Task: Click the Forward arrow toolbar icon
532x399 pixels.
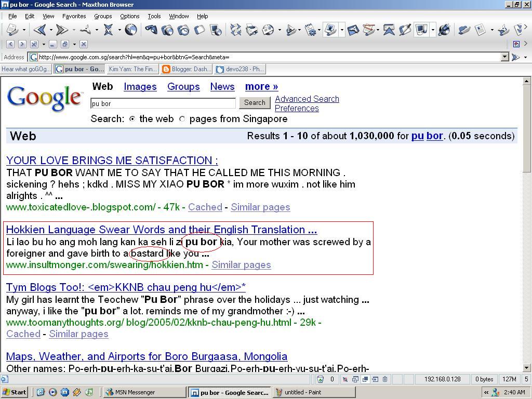Action: [x=62, y=30]
